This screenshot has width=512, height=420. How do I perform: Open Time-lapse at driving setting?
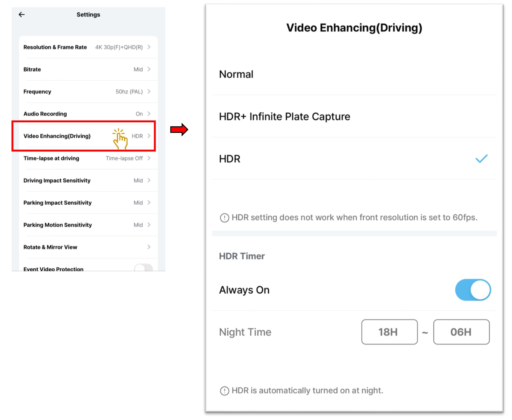[87, 158]
